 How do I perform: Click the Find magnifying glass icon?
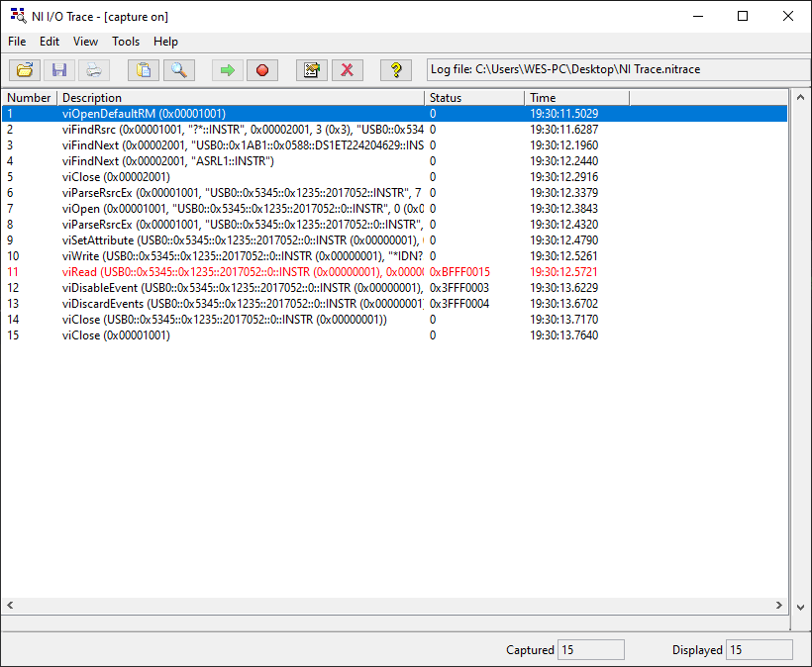click(x=178, y=70)
